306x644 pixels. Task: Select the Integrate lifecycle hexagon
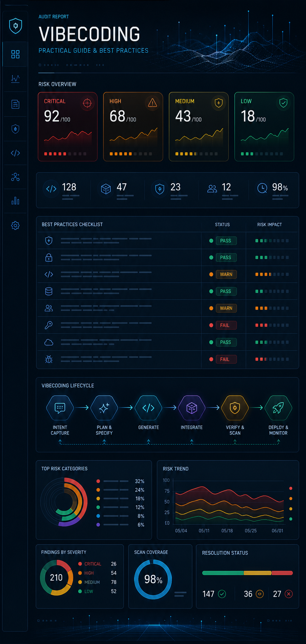pos(192,408)
